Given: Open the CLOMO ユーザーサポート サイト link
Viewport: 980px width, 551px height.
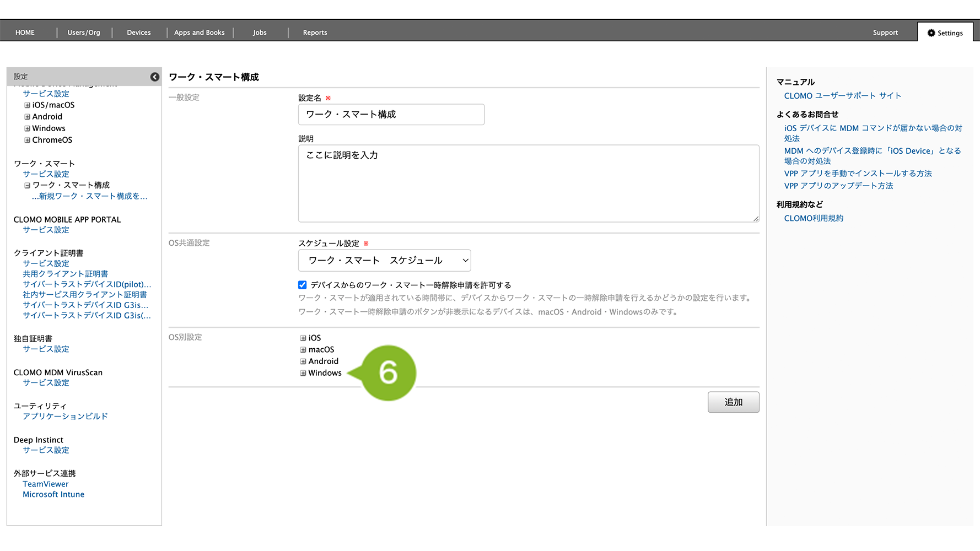Looking at the screenshot, I should (842, 96).
